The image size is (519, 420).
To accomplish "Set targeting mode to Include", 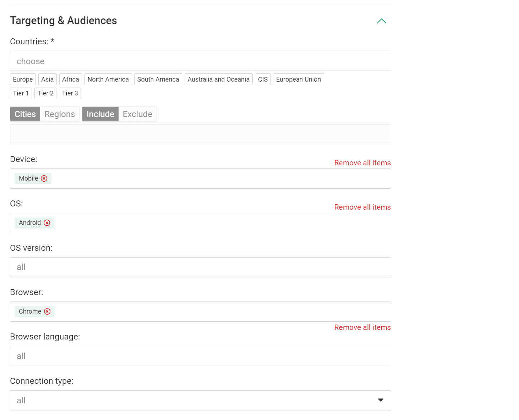I will [100, 114].
